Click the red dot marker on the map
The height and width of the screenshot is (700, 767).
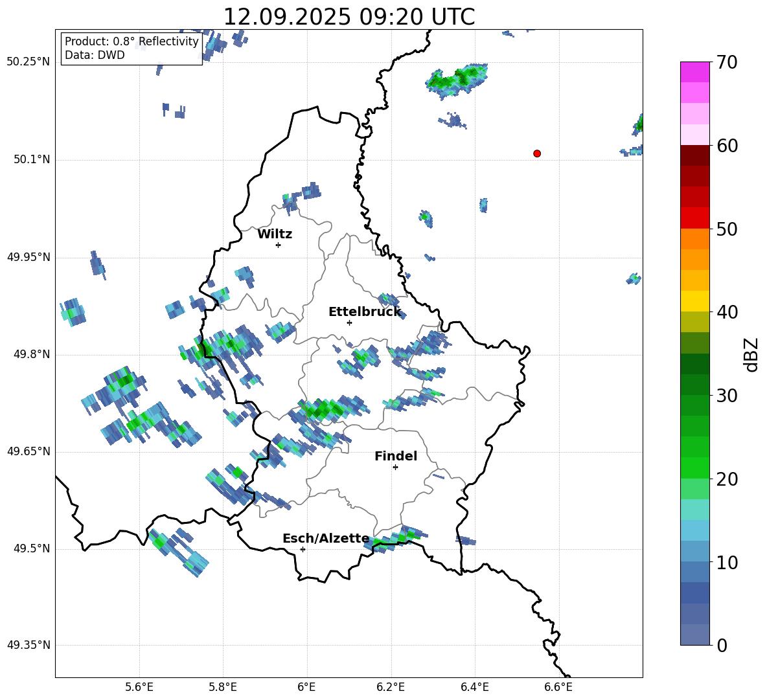(x=537, y=153)
